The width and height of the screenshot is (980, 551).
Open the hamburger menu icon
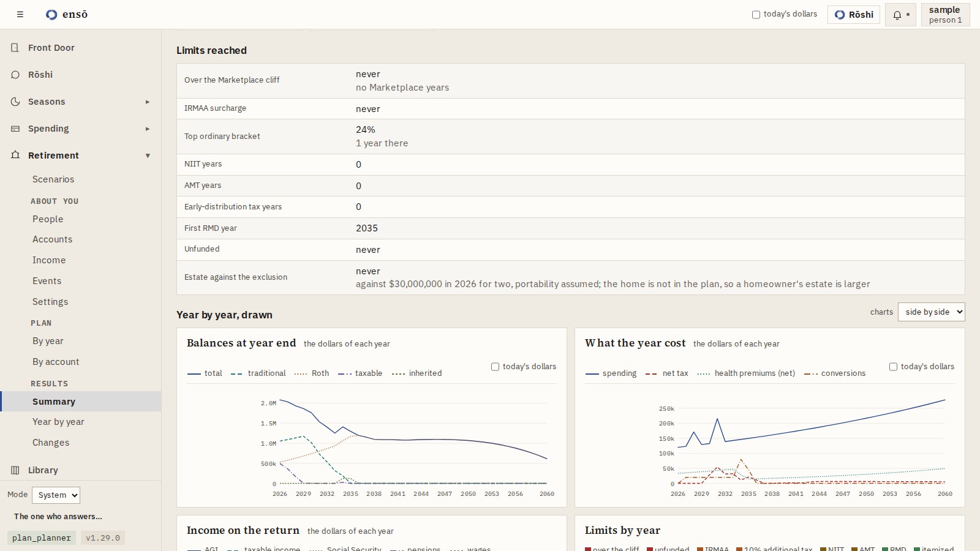[x=20, y=14]
